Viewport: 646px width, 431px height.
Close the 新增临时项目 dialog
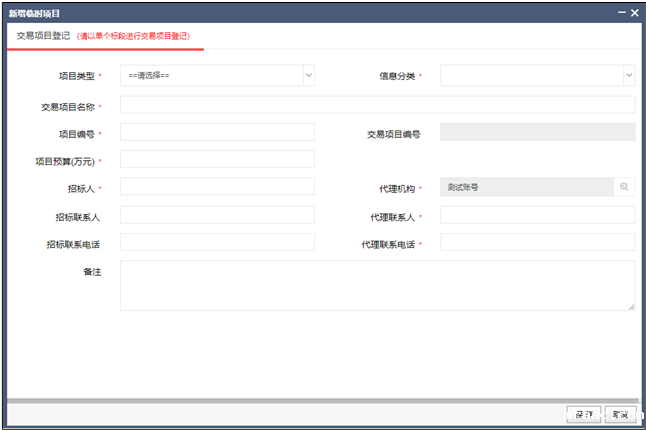click(634, 12)
